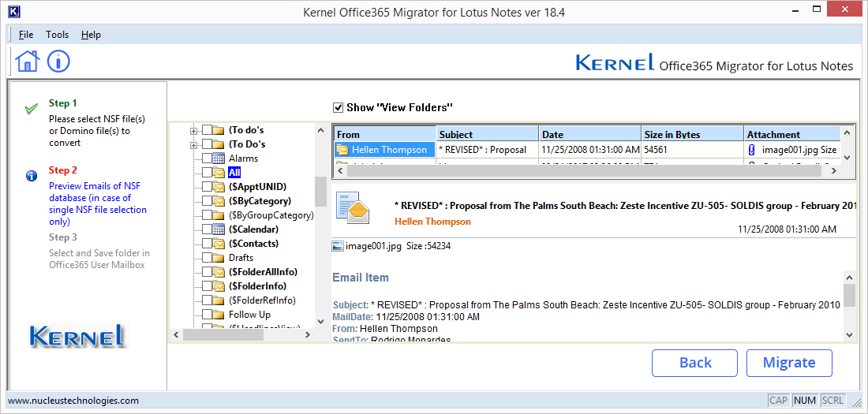This screenshot has height=414, width=868.
Task: Select the ($ByGroupCategory) tree item
Action: [x=271, y=214]
